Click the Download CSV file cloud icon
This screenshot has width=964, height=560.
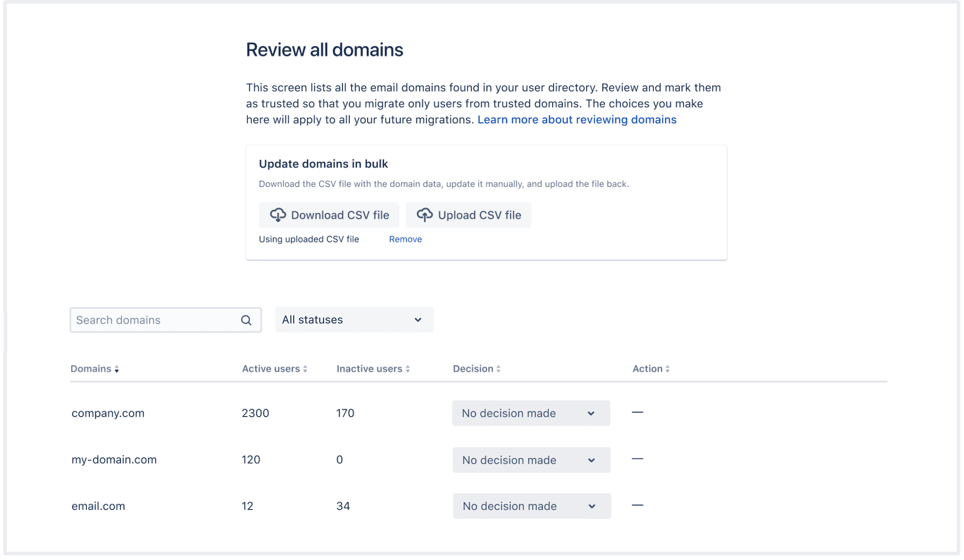[277, 215]
